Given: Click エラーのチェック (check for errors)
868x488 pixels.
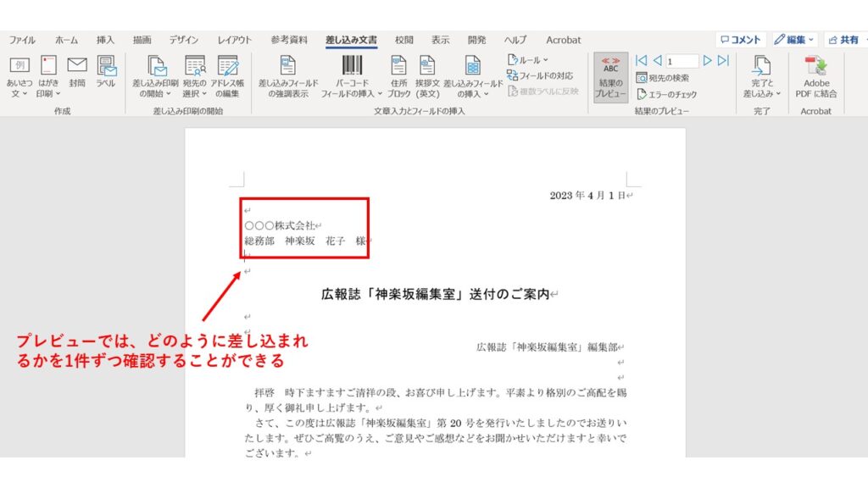Looking at the screenshot, I should click(x=667, y=94).
